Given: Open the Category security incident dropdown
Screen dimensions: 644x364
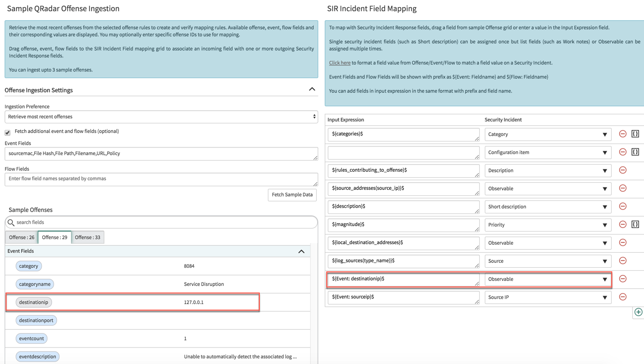Looking at the screenshot, I should 548,134.
